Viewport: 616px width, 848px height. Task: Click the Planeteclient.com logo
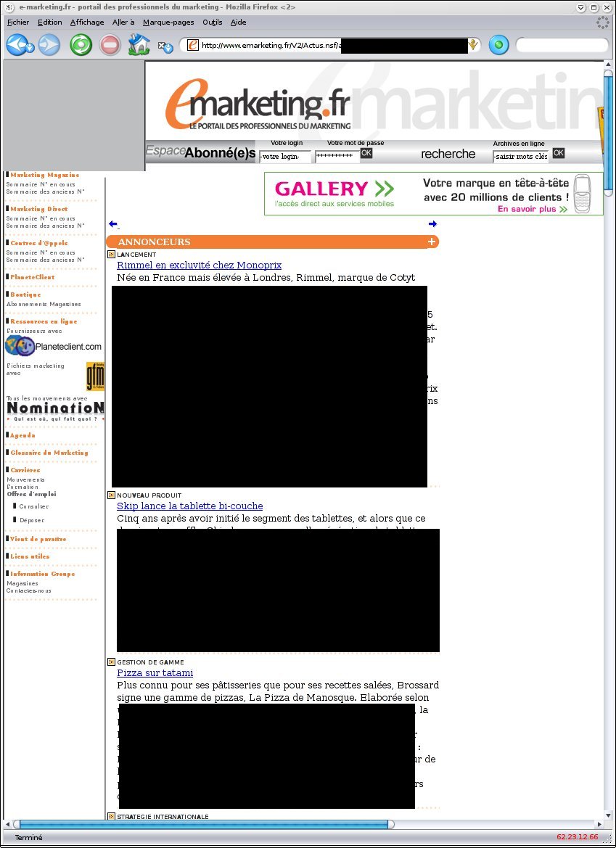pyautogui.click(x=54, y=346)
